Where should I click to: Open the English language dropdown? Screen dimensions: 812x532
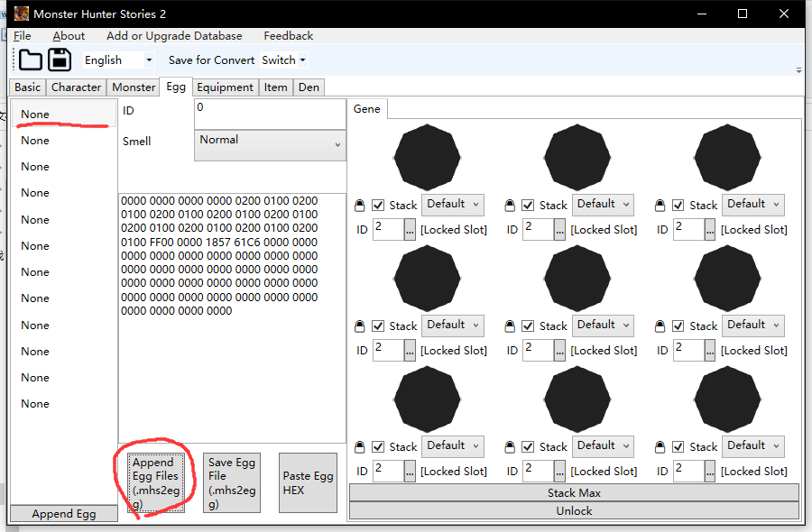coord(118,60)
